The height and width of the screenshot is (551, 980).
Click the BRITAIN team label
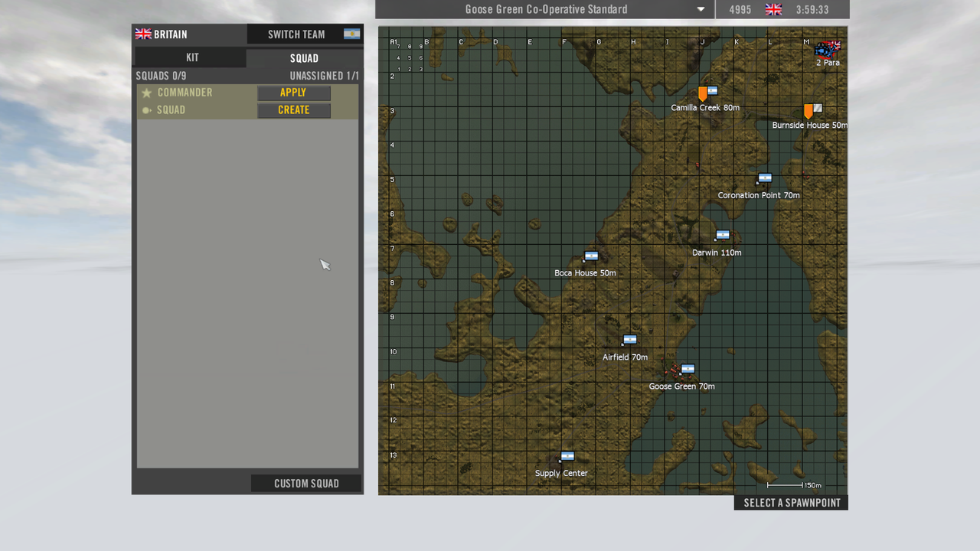170,34
